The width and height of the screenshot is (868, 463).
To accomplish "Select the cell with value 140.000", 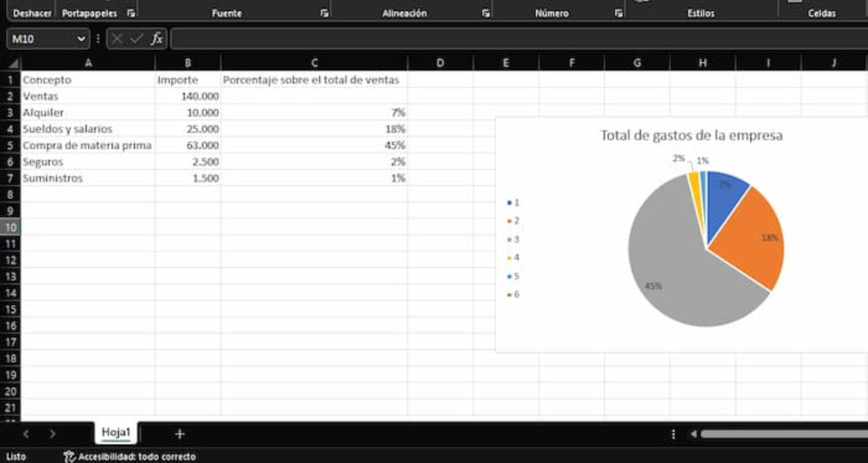I will point(188,96).
